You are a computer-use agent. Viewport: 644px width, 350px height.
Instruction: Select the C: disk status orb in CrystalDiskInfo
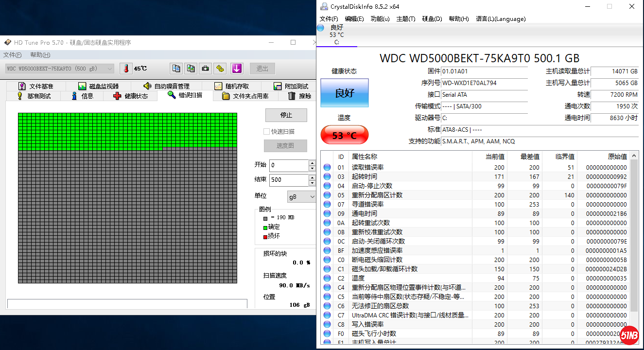321,28
